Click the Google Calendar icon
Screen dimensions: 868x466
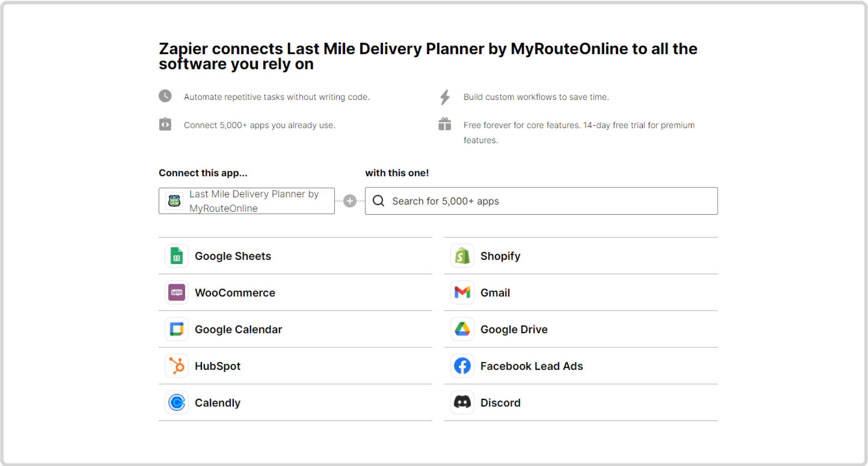pyautogui.click(x=176, y=329)
